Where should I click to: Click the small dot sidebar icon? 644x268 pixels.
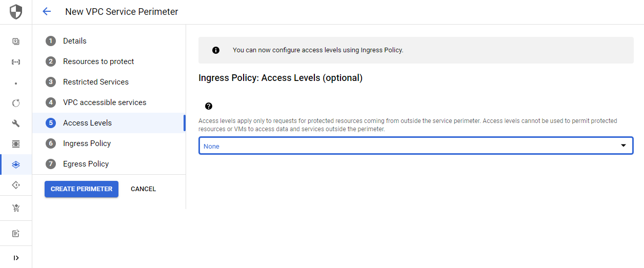16,83
